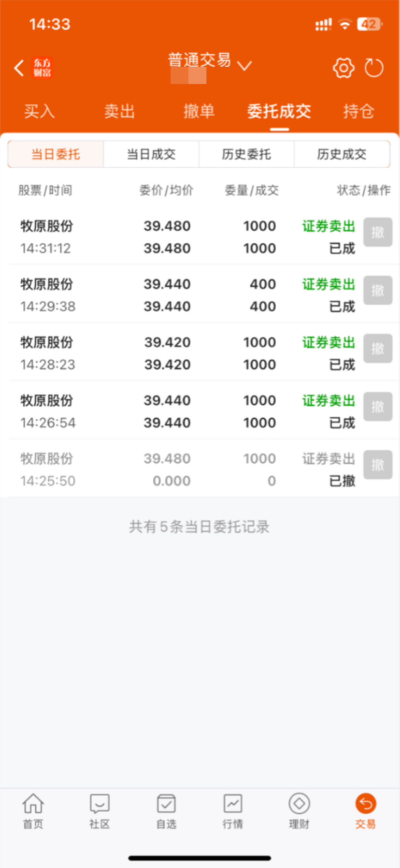Open the 持仓 holdings tab
Screen dimensions: 400x868
359,112
